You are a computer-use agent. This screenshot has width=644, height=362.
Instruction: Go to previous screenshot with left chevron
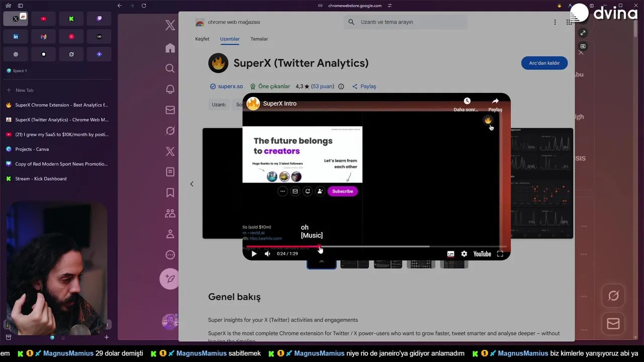[x=192, y=184]
